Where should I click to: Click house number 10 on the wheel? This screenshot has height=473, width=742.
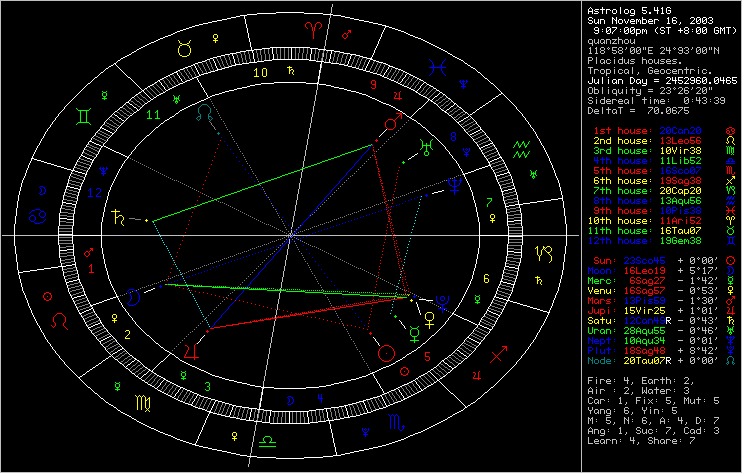(x=259, y=73)
